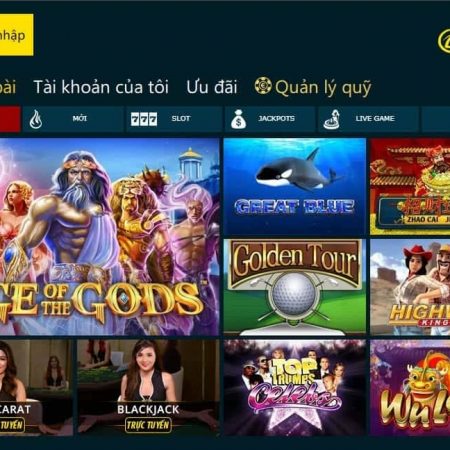
Task: Click the Live Game dealer icon
Action: (332, 119)
